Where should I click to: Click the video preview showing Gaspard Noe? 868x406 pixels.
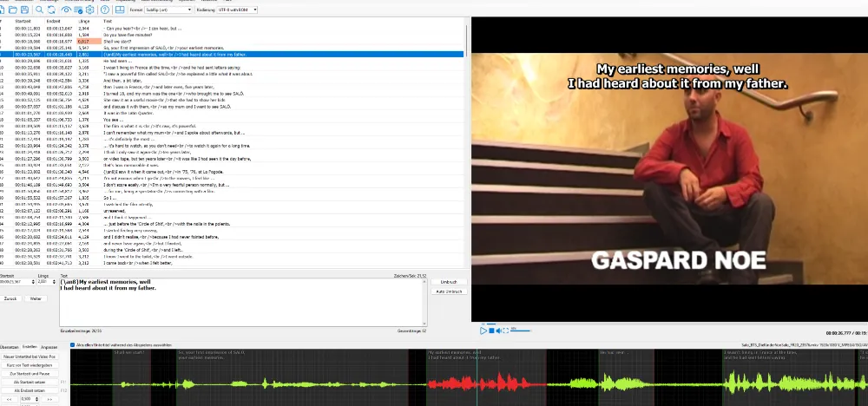[x=669, y=168]
